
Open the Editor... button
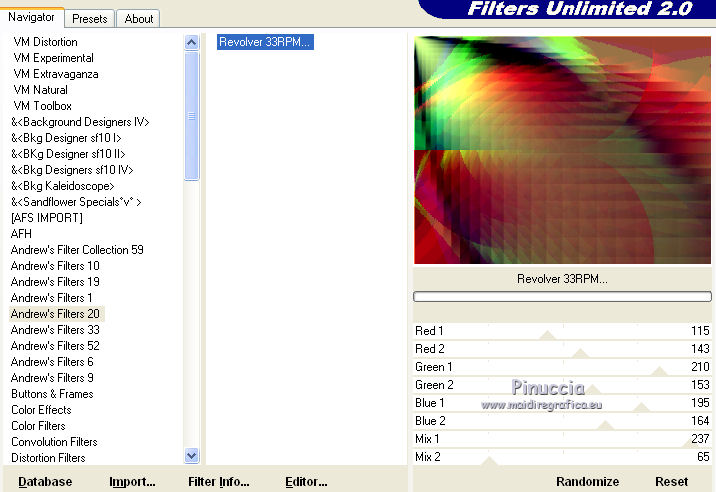[306, 481]
